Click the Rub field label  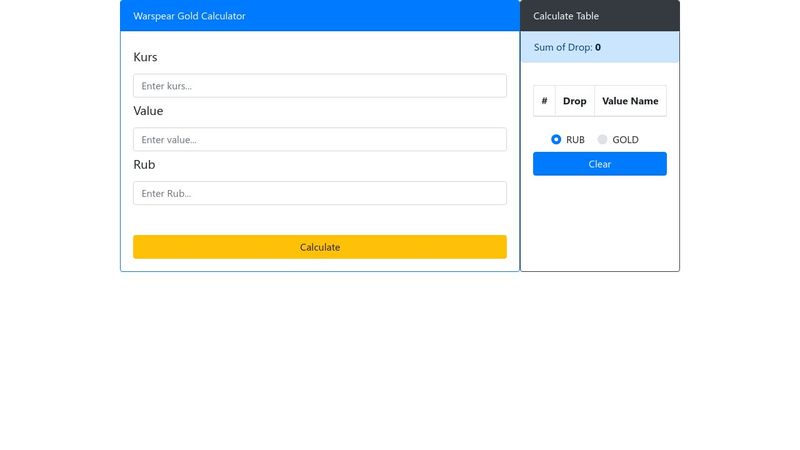point(144,165)
